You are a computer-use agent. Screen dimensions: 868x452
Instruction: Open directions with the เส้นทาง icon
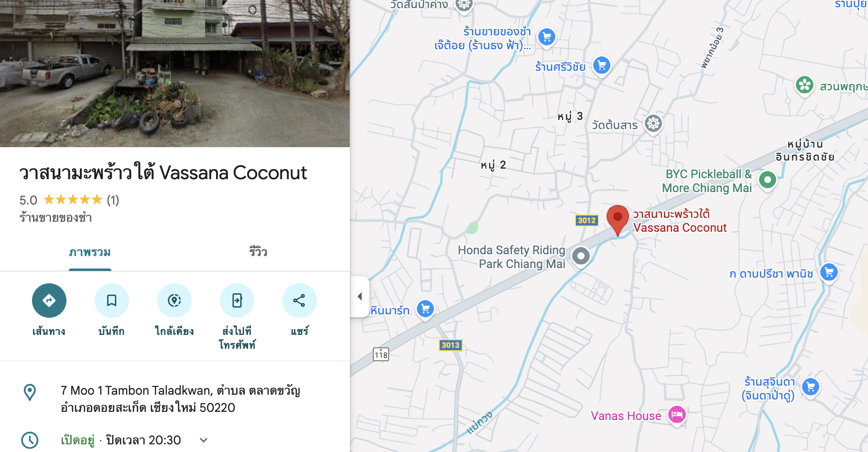[x=49, y=301]
